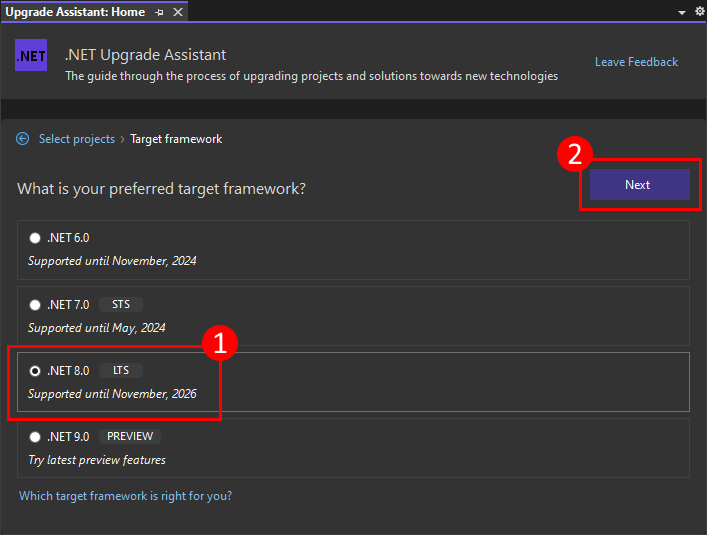Click the '.NET Upgrade Assistant' heading
The image size is (707, 535).
click(145, 55)
